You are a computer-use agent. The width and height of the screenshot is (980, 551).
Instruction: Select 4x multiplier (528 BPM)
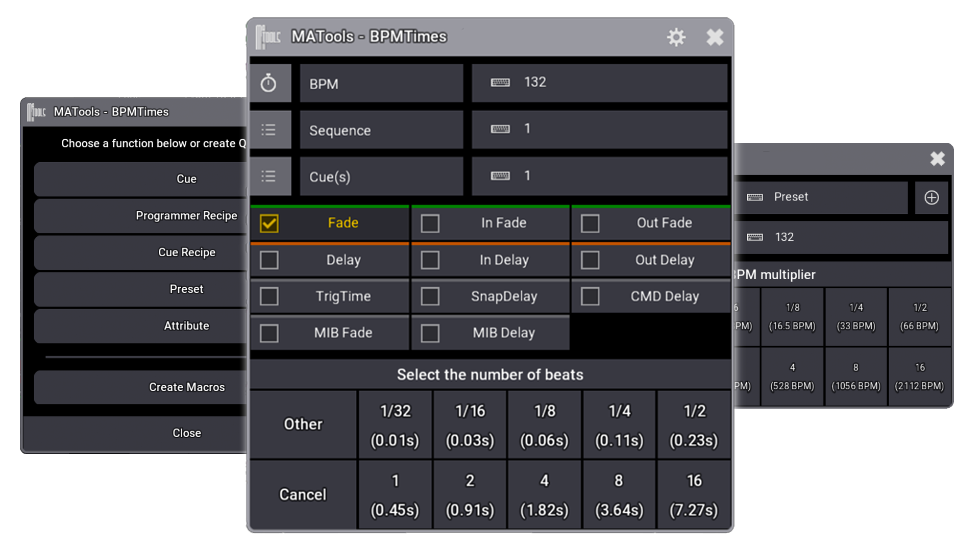click(x=792, y=377)
